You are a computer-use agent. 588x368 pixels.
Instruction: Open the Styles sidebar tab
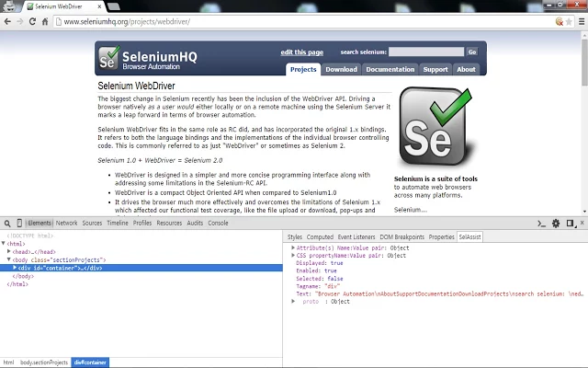click(294, 237)
